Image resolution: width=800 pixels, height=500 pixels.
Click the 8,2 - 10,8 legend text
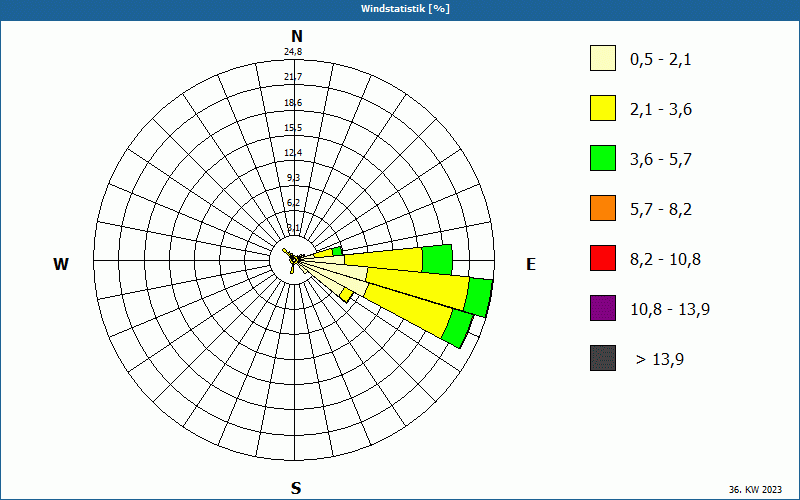pos(665,260)
